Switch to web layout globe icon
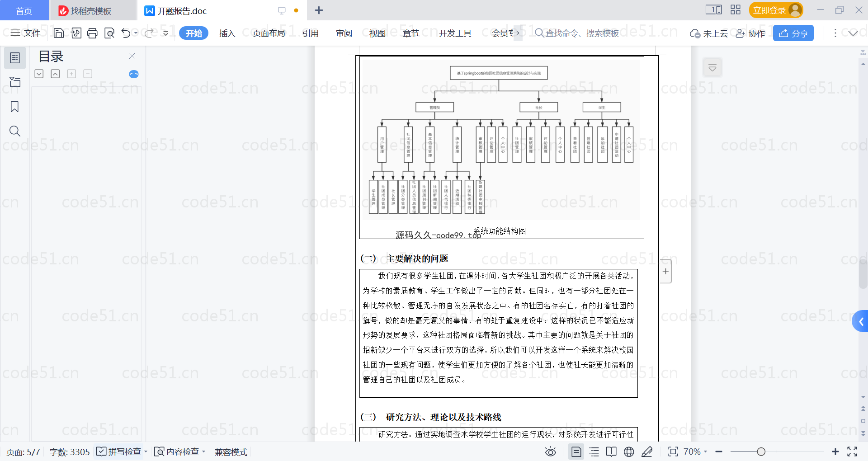The width and height of the screenshot is (868, 461). 629,452
